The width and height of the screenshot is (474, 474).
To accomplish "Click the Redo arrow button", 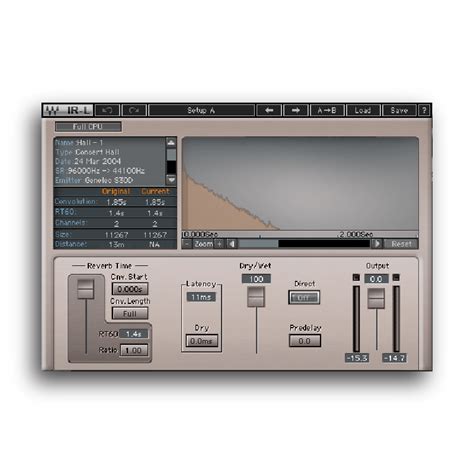I will (x=134, y=110).
